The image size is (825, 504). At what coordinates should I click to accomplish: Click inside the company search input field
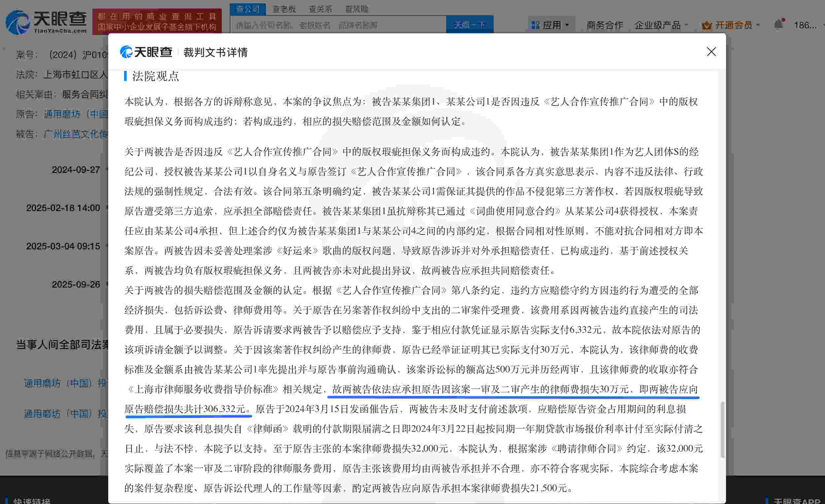(x=335, y=25)
